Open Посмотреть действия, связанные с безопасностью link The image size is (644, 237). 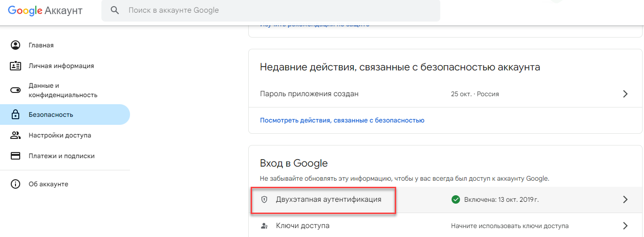pyautogui.click(x=342, y=120)
